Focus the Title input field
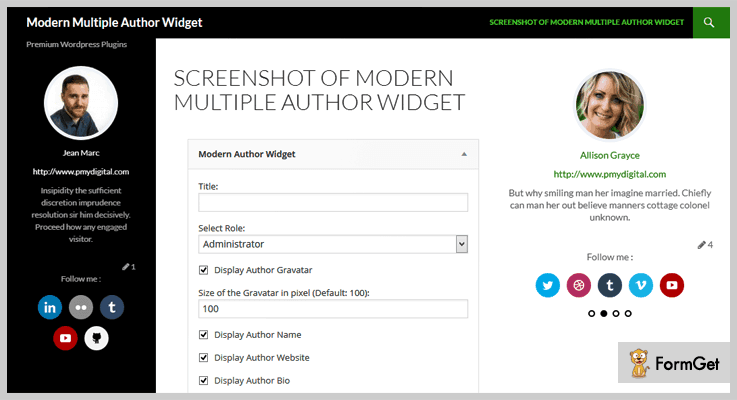The width and height of the screenshot is (737, 400). tap(333, 203)
